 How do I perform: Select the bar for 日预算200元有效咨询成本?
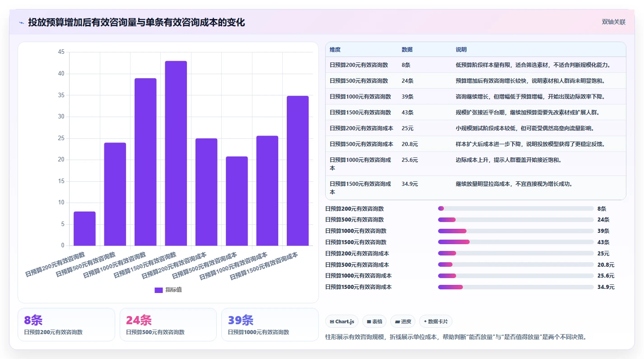click(x=206, y=192)
